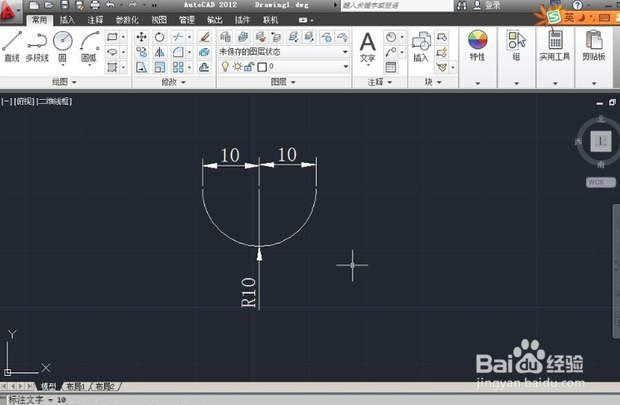Viewport: 620px width, 405px height.
Task: Expand the 块 panel
Action: pos(433,82)
